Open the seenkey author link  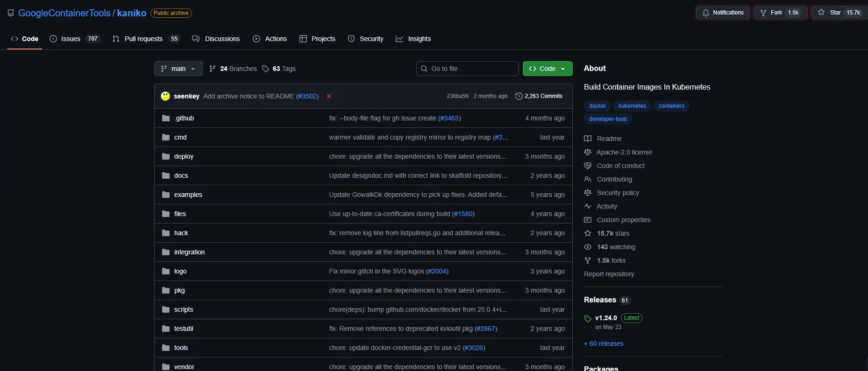(186, 96)
